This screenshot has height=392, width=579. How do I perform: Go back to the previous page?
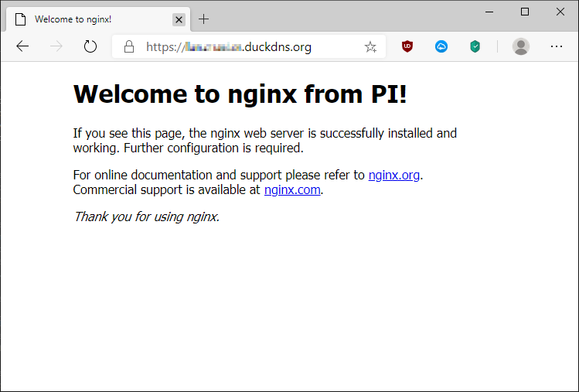click(22, 46)
